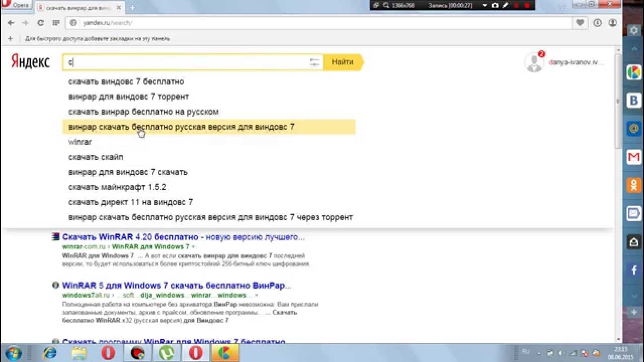Open the Gmail sidebar icon
644x362 pixels.
tap(633, 157)
